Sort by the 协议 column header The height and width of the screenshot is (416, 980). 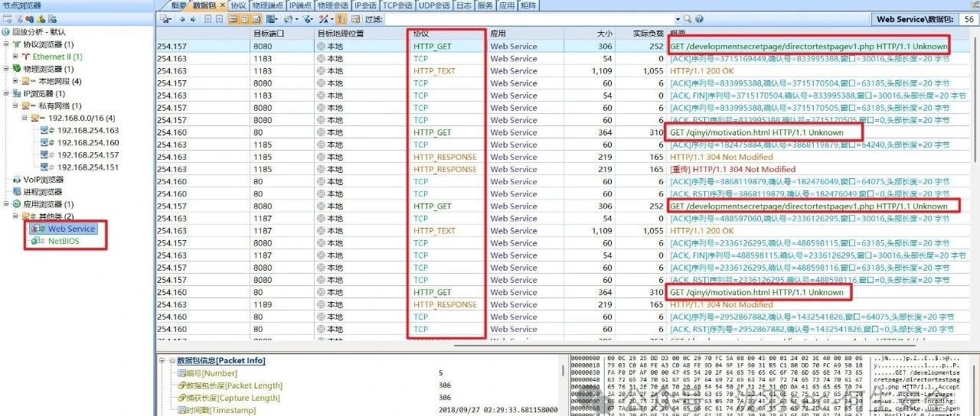pos(448,34)
